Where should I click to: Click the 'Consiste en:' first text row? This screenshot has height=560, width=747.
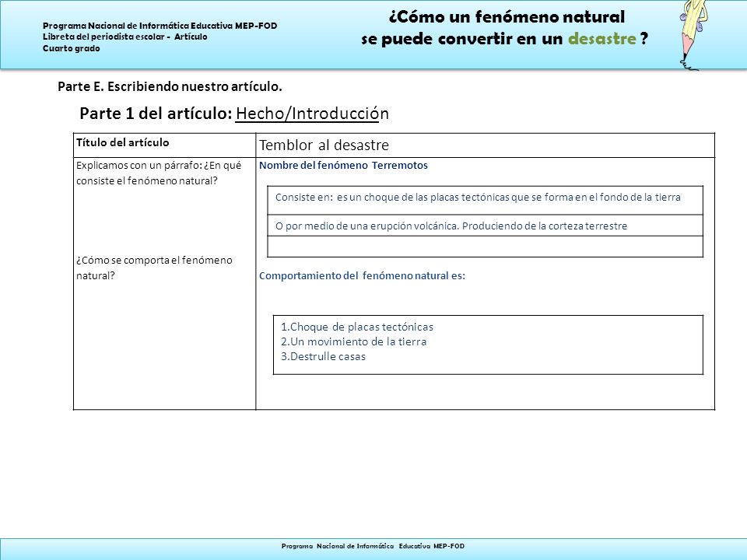tap(485, 200)
